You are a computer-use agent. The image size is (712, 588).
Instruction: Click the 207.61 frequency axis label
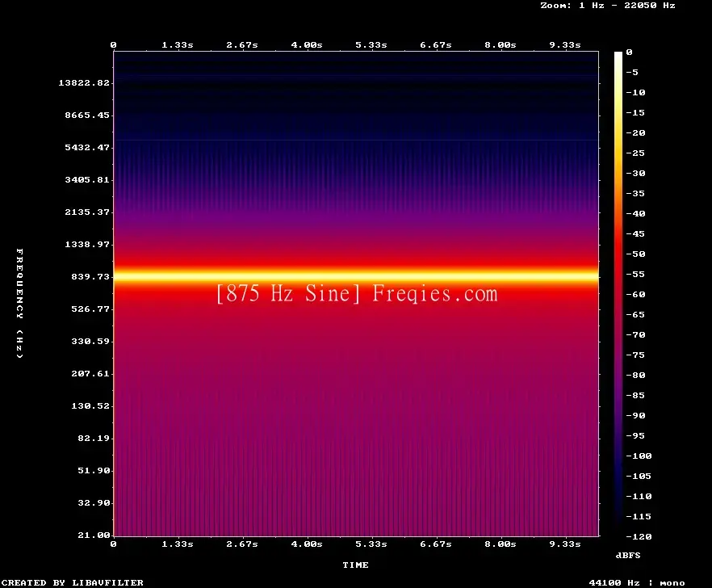tap(90, 373)
